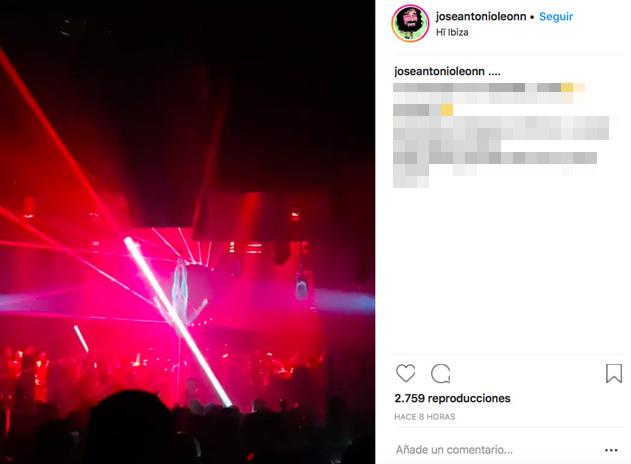Open the joseantonioleonn profile from the header

[481, 16]
